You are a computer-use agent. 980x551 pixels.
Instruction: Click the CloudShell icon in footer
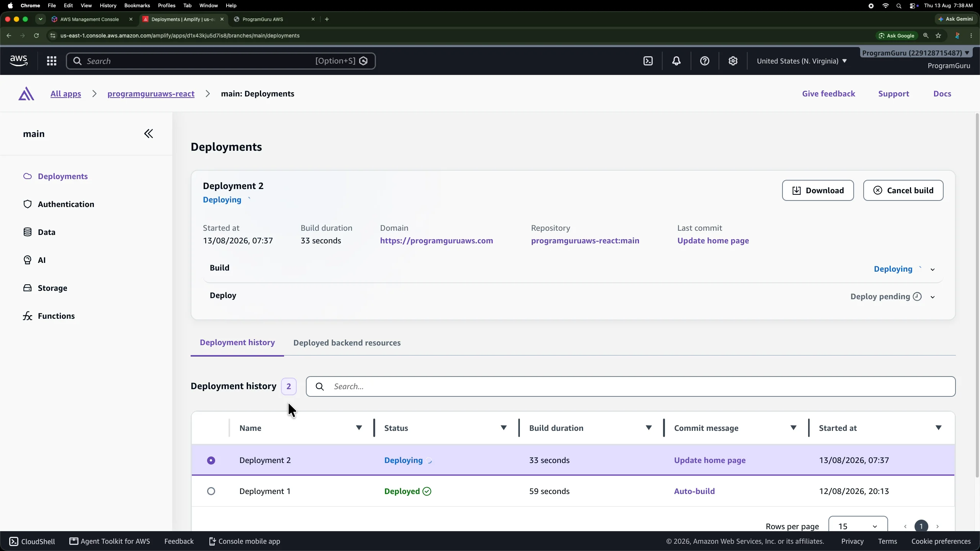tap(14, 541)
